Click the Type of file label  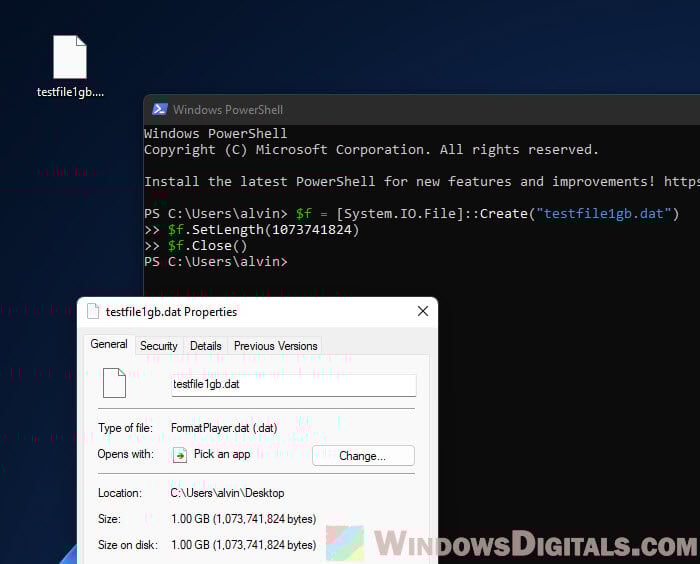[125, 428]
